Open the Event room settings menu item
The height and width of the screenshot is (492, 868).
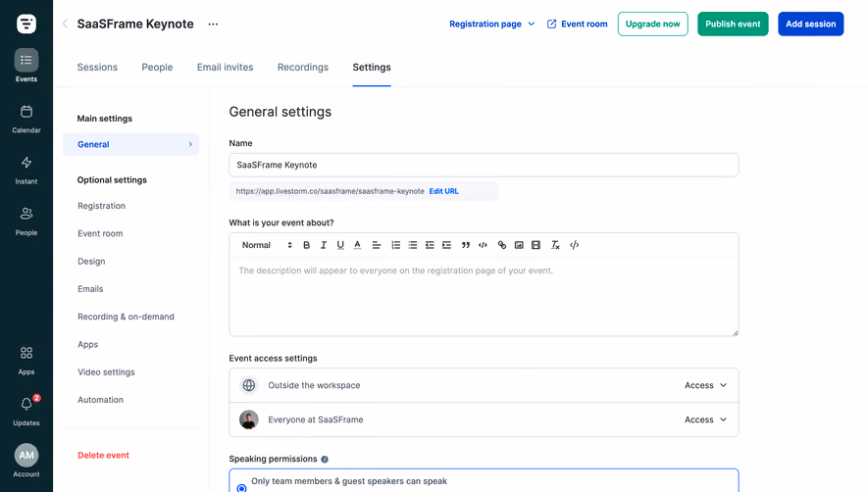click(x=100, y=233)
